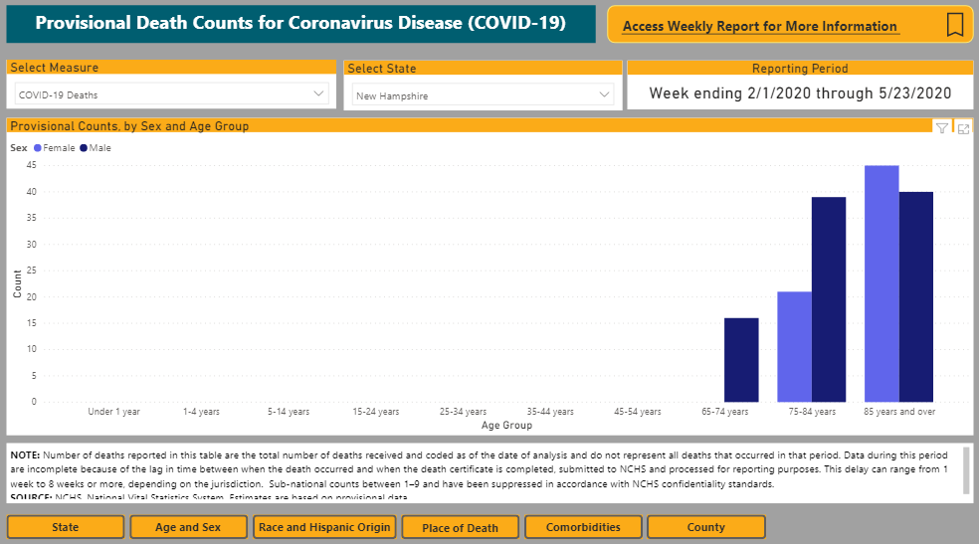Expand chart with the focus mode icon
This screenshot has width=980, height=544.
[963, 128]
